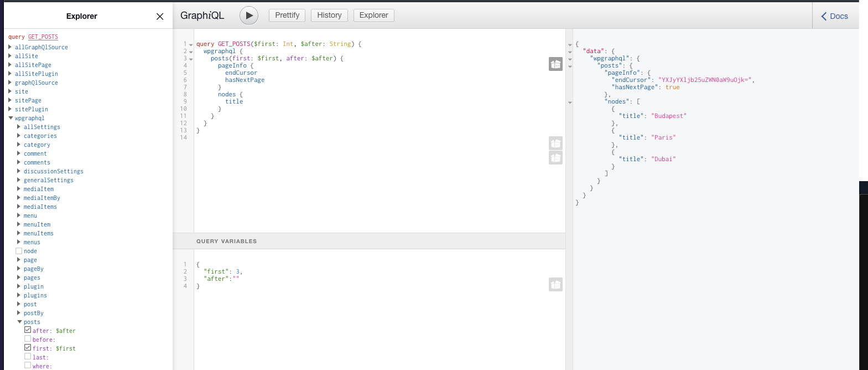
Task: Open the Docs sidebar
Action: 834,16
